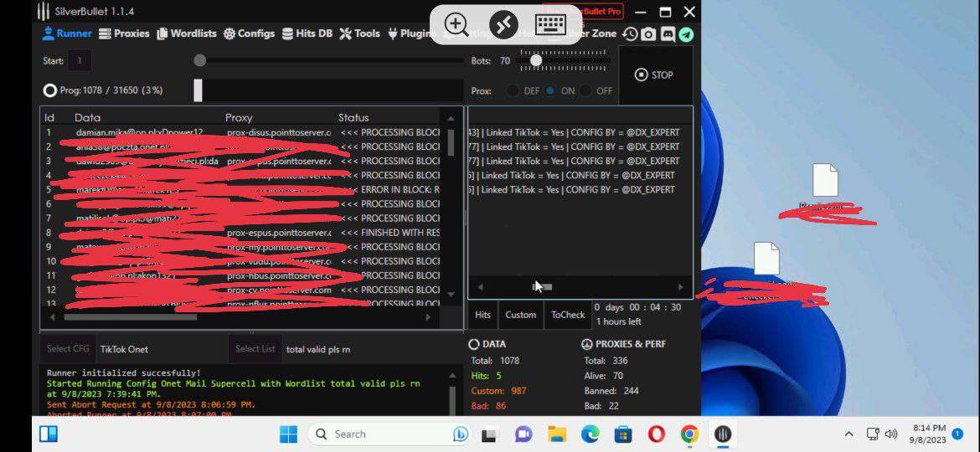Click the log panel scroll-up arrow

click(x=453, y=376)
